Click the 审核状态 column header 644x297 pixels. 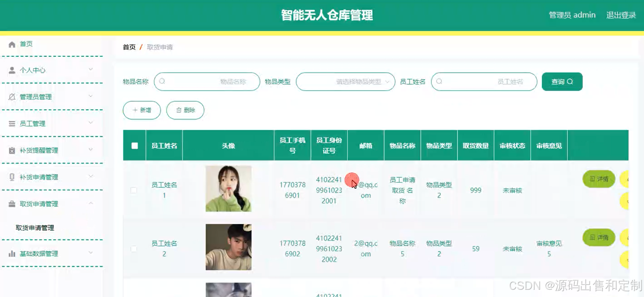[512, 146]
